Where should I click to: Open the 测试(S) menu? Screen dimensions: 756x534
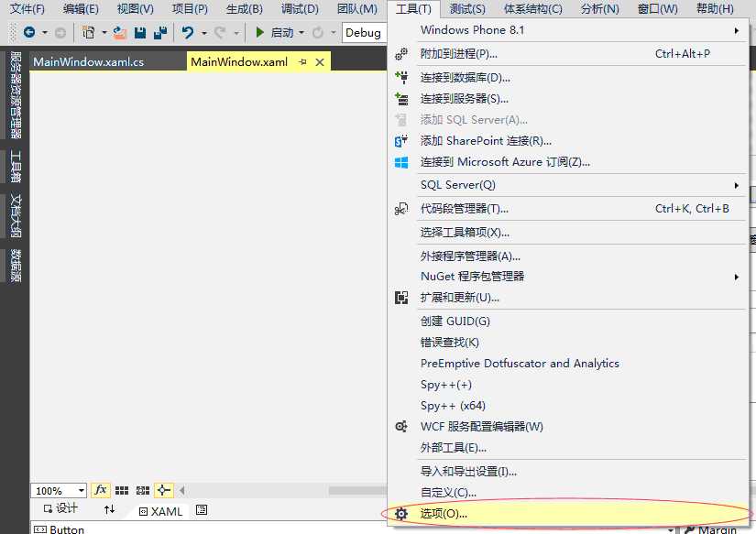[467, 8]
